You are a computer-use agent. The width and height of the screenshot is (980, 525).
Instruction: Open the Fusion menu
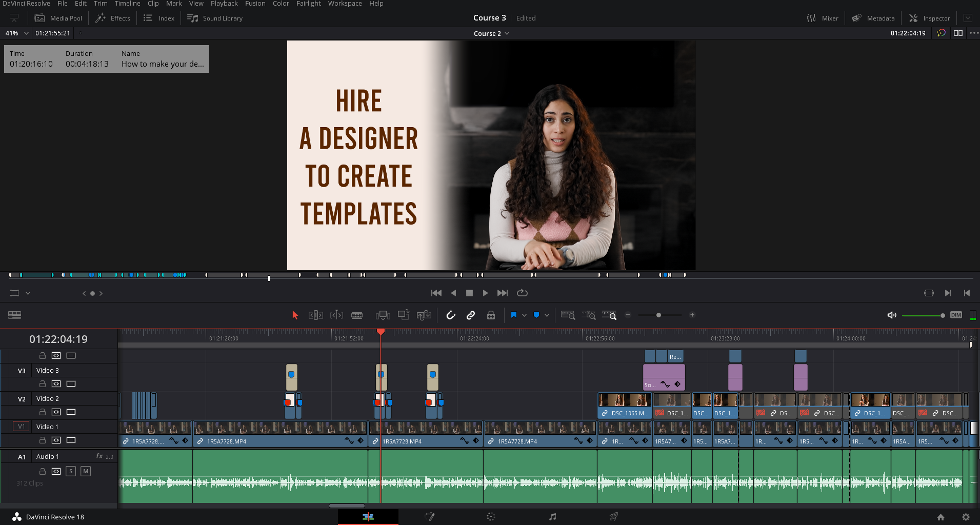coord(255,4)
